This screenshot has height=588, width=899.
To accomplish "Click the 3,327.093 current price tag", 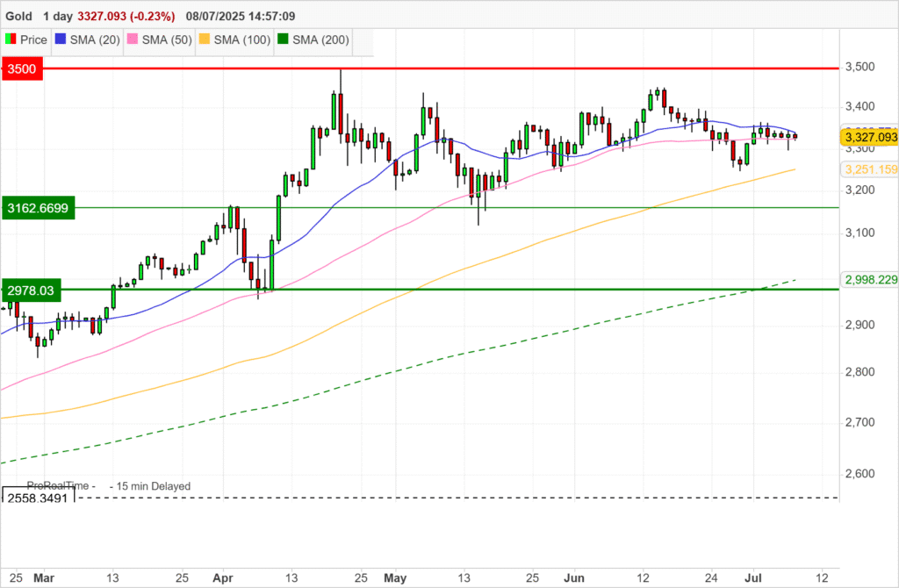I will [x=870, y=137].
